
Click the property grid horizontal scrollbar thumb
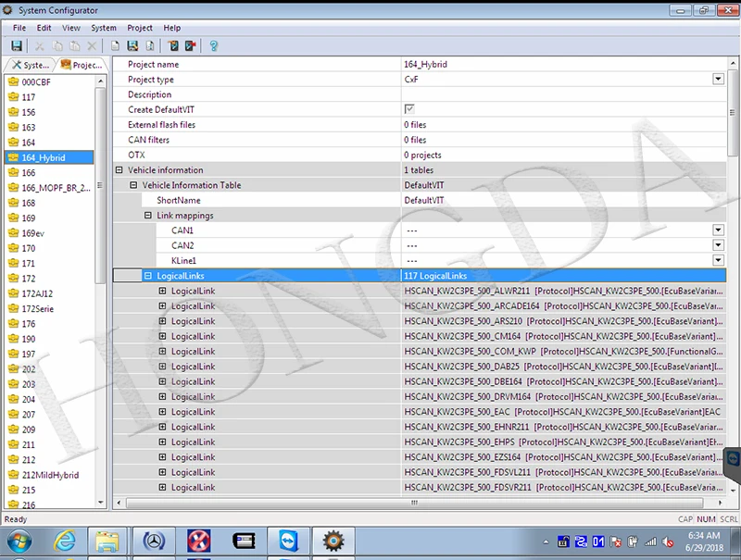[x=414, y=503]
